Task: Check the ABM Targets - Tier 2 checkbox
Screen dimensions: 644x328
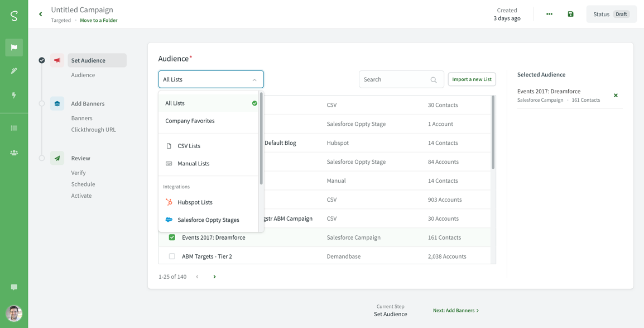Action: pyautogui.click(x=172, y=256)
